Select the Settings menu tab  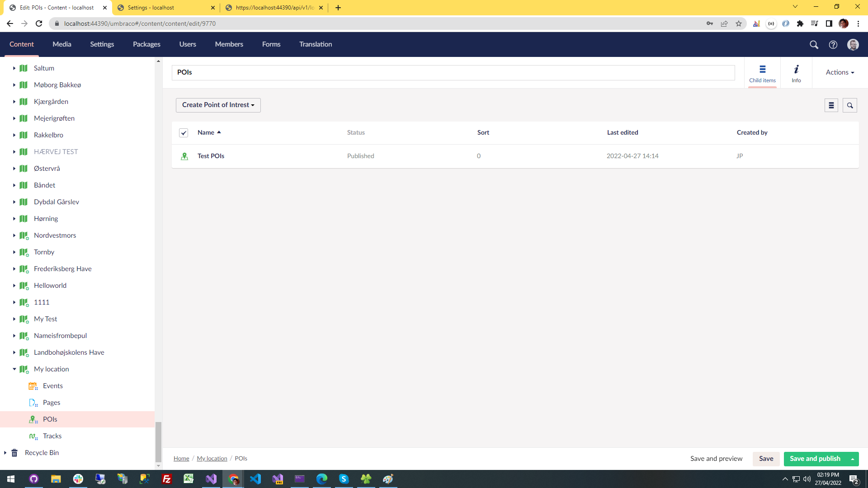[x=102, y=44]
